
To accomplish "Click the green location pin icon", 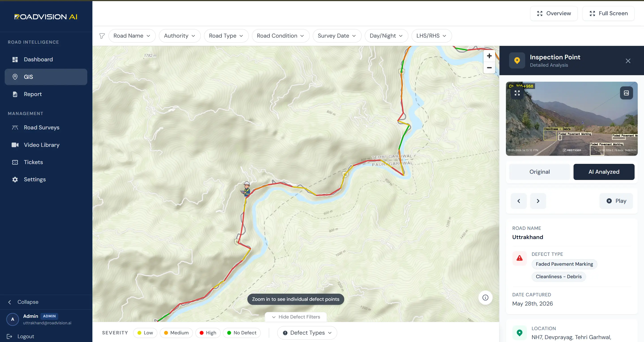I will point(520,333).
